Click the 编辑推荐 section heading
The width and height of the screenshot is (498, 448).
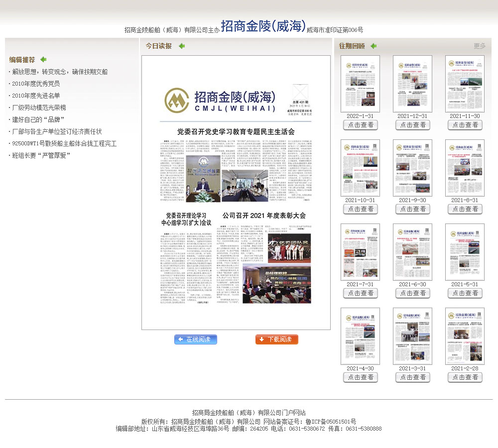(22, 60)
